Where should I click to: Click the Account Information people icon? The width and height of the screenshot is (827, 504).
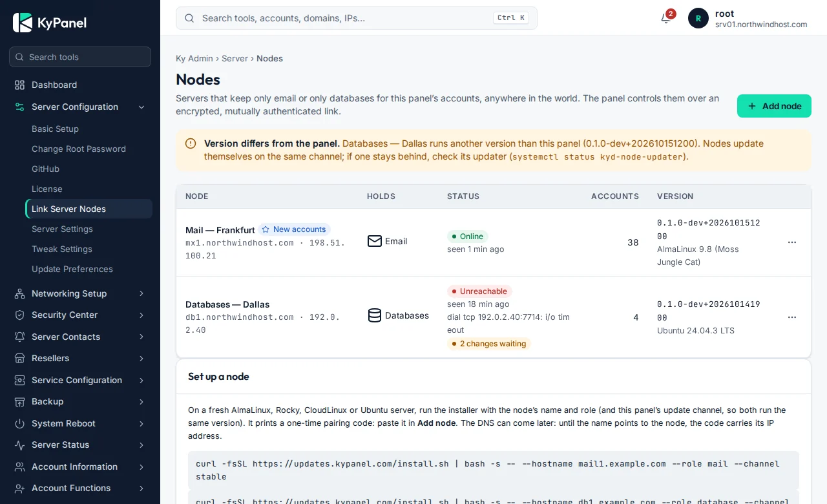coord(20,467)
